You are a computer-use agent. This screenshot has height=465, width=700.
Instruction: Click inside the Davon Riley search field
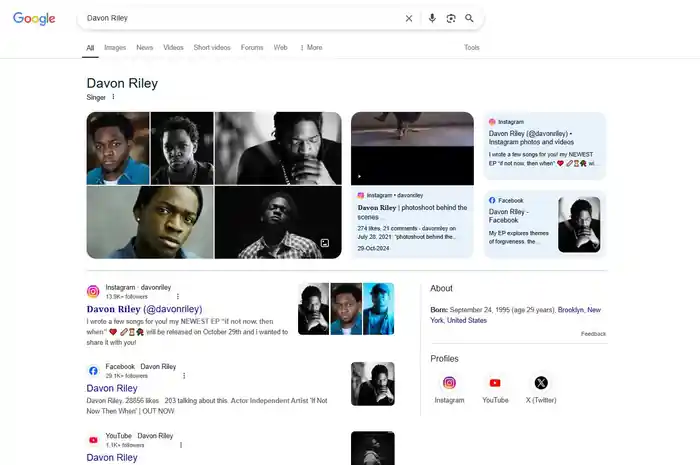click(241, 18)
